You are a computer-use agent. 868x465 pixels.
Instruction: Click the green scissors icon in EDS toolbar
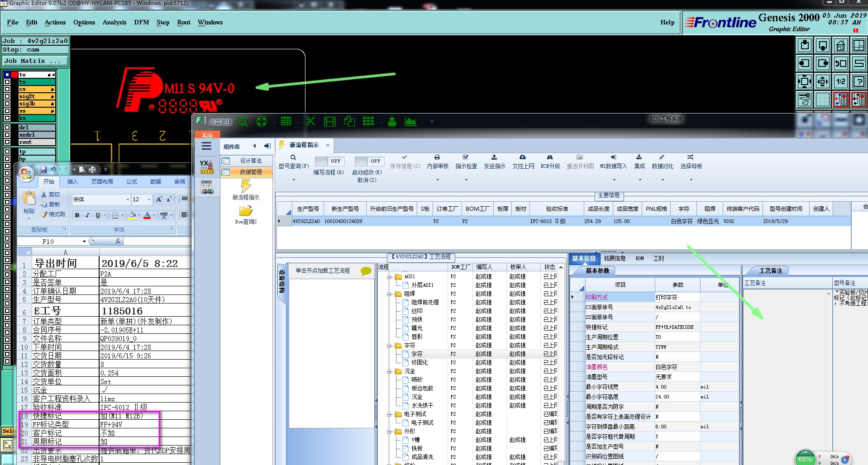coord(310,121)
